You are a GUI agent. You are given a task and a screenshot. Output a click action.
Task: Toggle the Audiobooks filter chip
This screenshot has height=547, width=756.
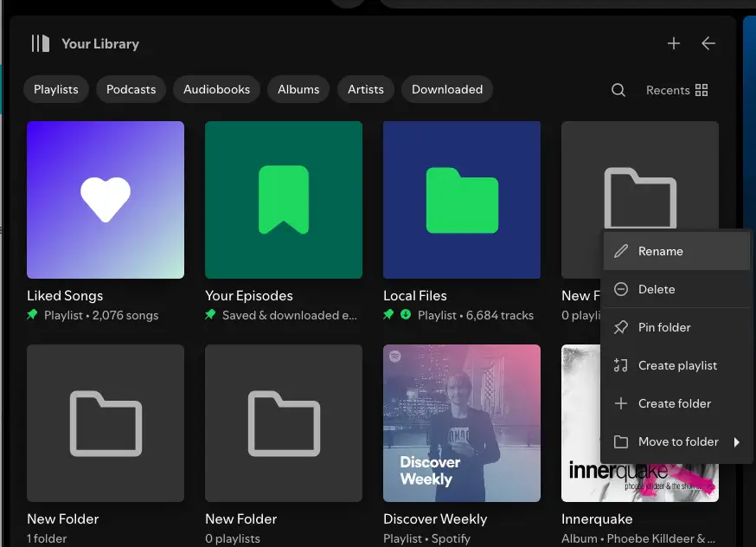click(215, 89)
